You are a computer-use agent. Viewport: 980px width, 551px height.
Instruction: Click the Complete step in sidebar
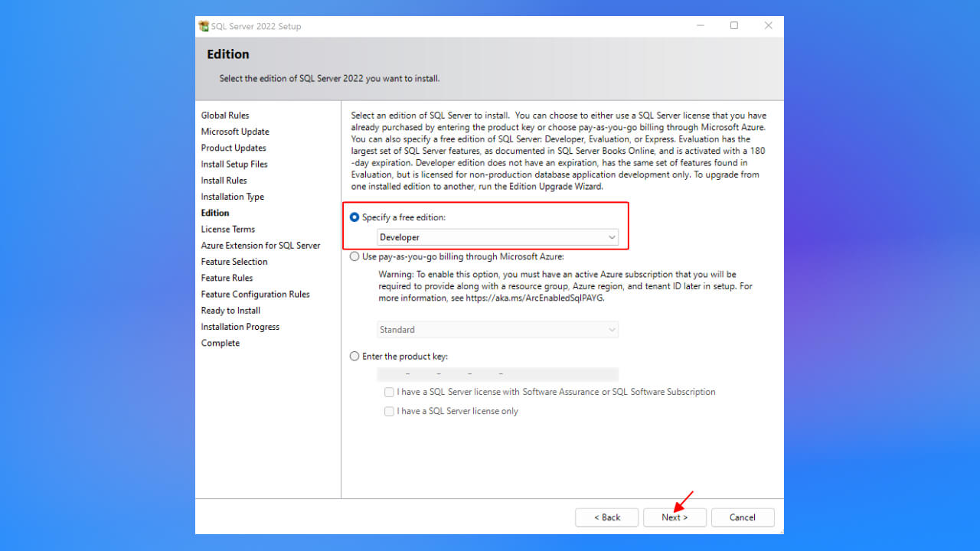(220, 344)
